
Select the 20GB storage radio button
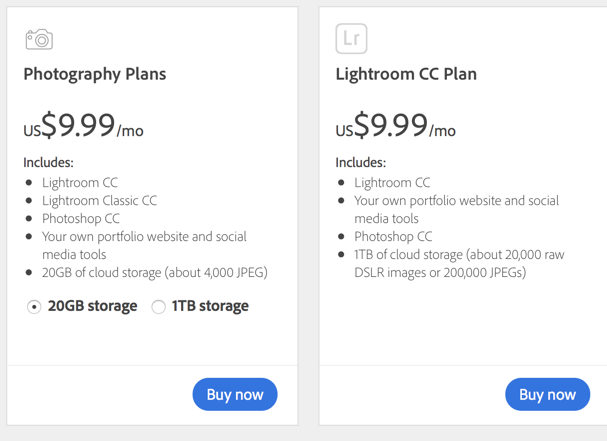click(x=34, y=307)
